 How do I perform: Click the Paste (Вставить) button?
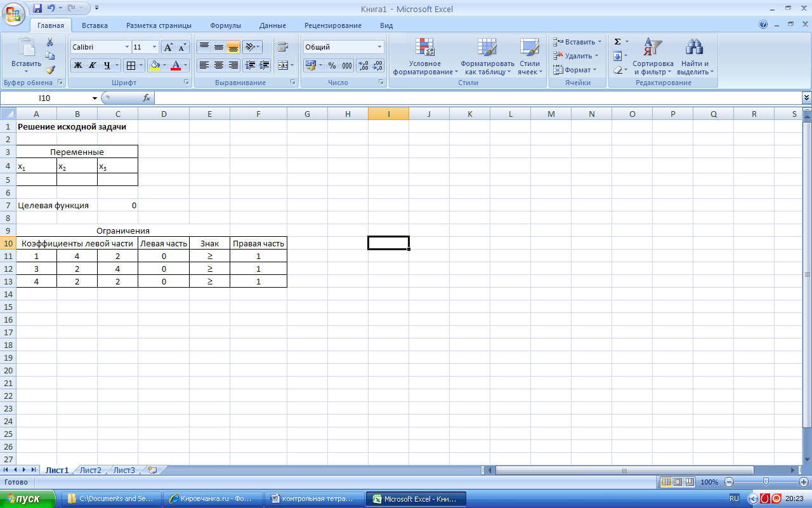(27, 55)
